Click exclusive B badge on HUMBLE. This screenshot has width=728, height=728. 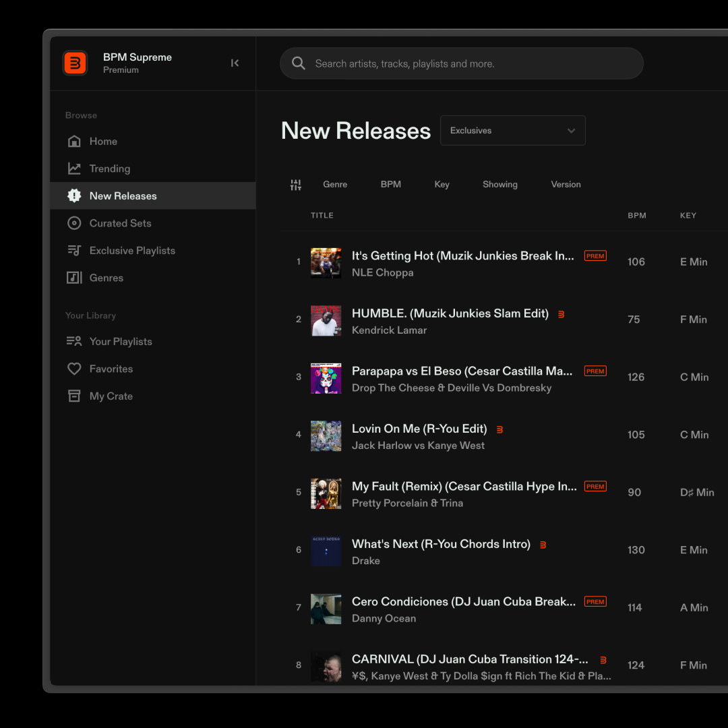(561, 314)
